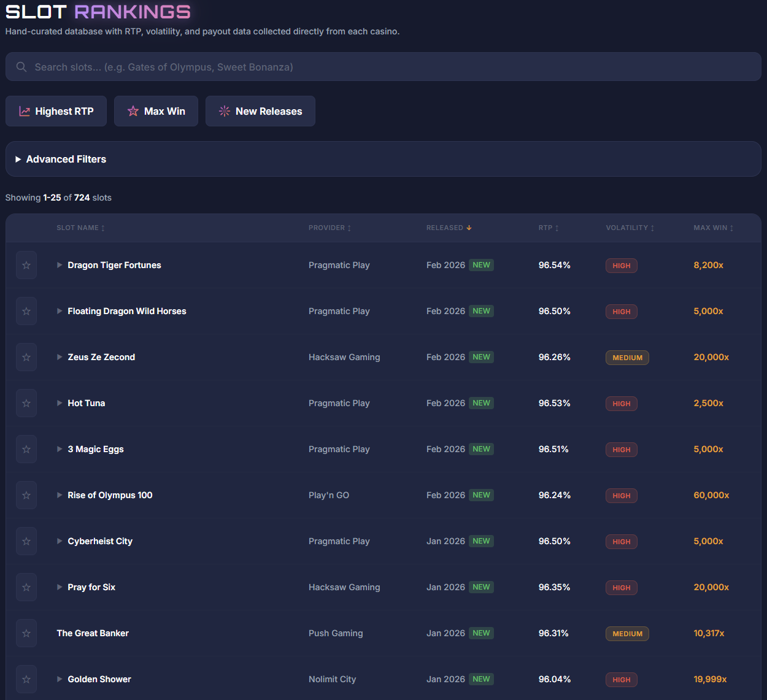Expand the Hot Tuna row details
The height and width of the screenshot is (700, 767).
click(59, 403)
